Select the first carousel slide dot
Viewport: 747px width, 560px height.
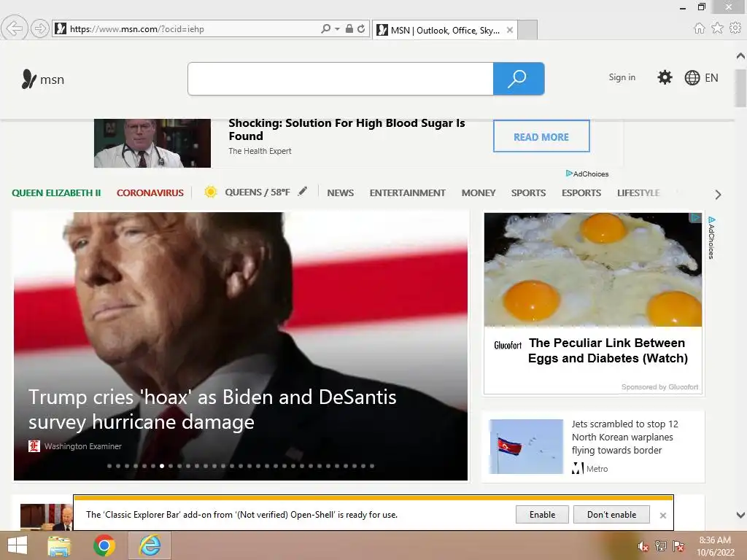coord(109,466)
